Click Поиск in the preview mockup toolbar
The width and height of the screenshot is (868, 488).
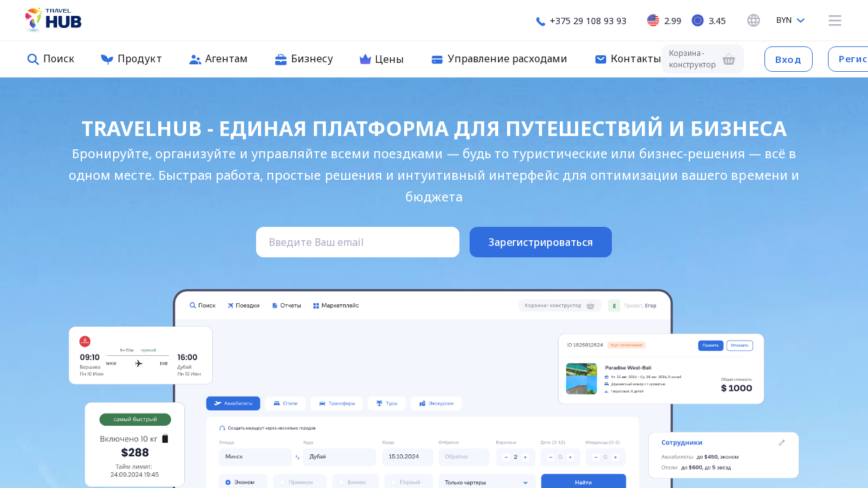tap(203, 306)
